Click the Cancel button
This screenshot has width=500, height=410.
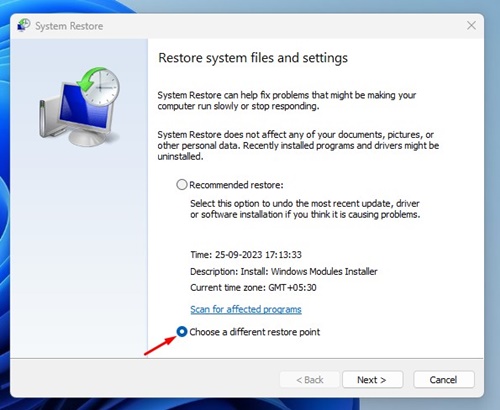[x=444, y=380]
